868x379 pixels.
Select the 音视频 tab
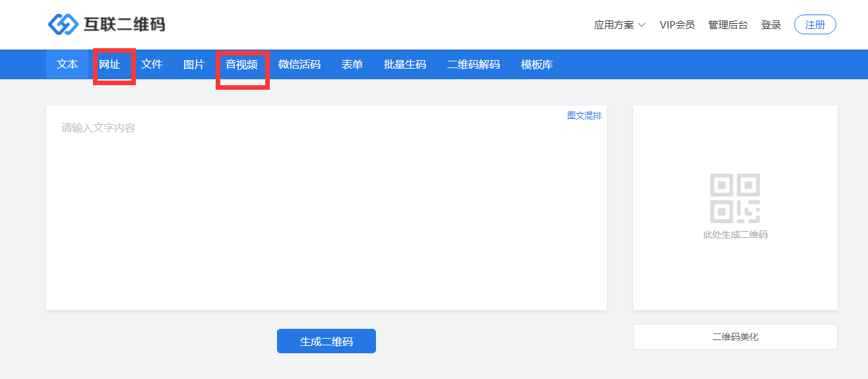241,65
